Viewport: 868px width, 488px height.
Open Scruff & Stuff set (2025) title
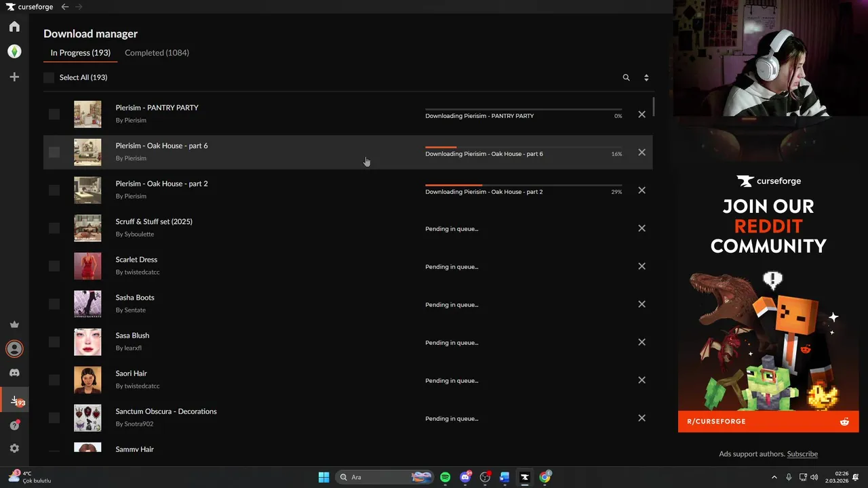(x=154, y=222)
